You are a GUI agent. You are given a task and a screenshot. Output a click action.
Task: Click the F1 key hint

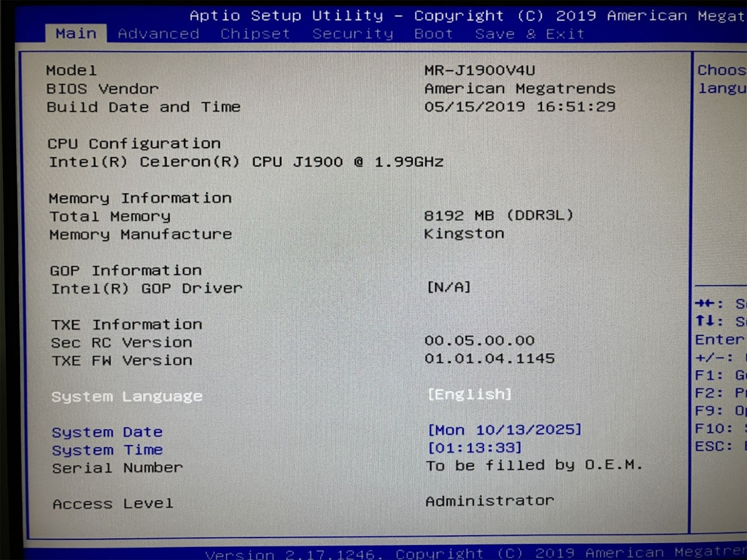click(x=721, y=375)
